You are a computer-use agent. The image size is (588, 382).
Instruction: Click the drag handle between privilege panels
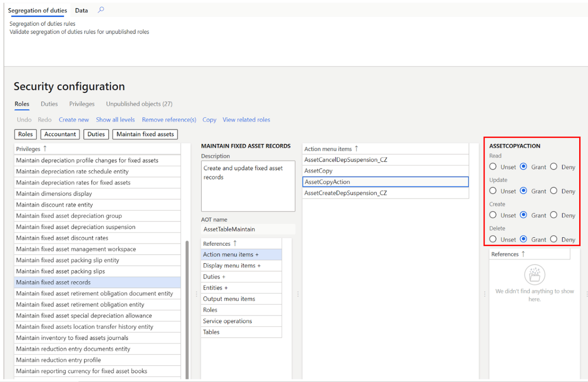pos(196,294)
